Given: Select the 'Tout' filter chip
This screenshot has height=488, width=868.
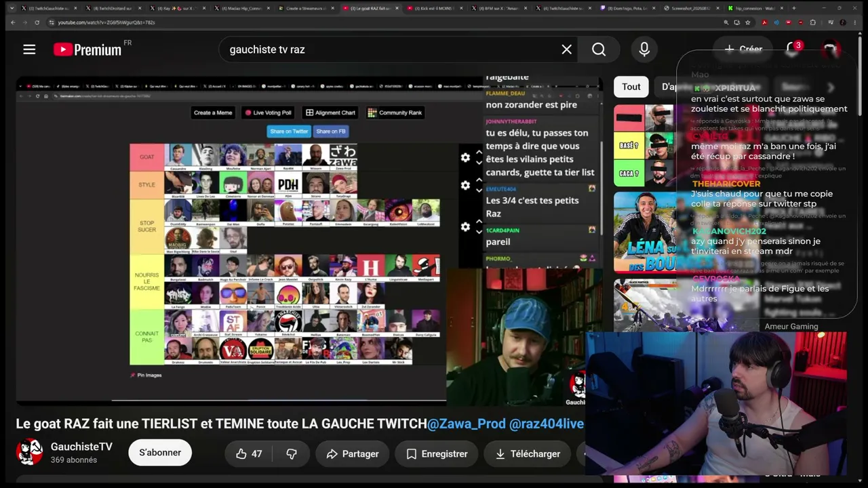Looking at the screenshot, I should 631,86.
